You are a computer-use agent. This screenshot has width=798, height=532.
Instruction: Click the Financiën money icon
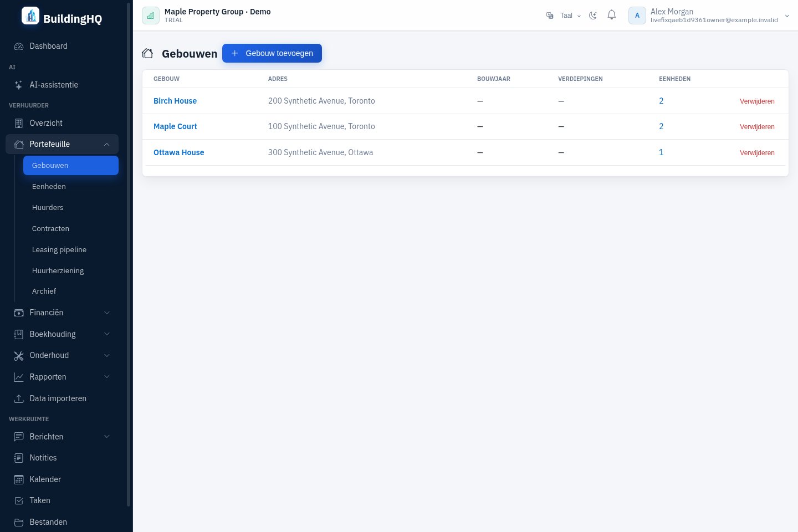pyautogui.click(x=19, y=313)
